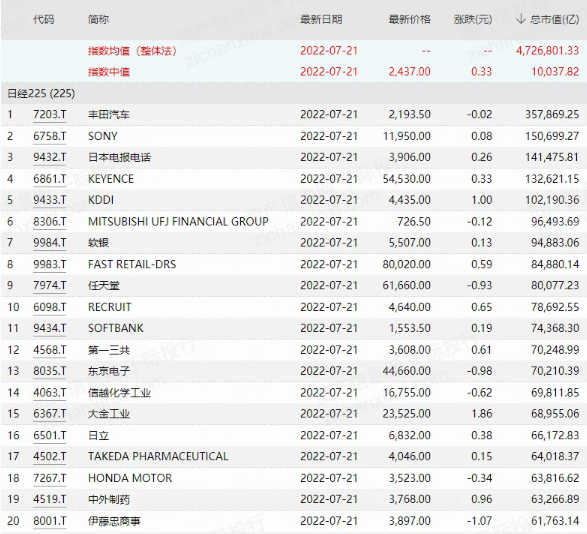
Task: Open stock code 6367.T link
Action: tap(49, 413)
